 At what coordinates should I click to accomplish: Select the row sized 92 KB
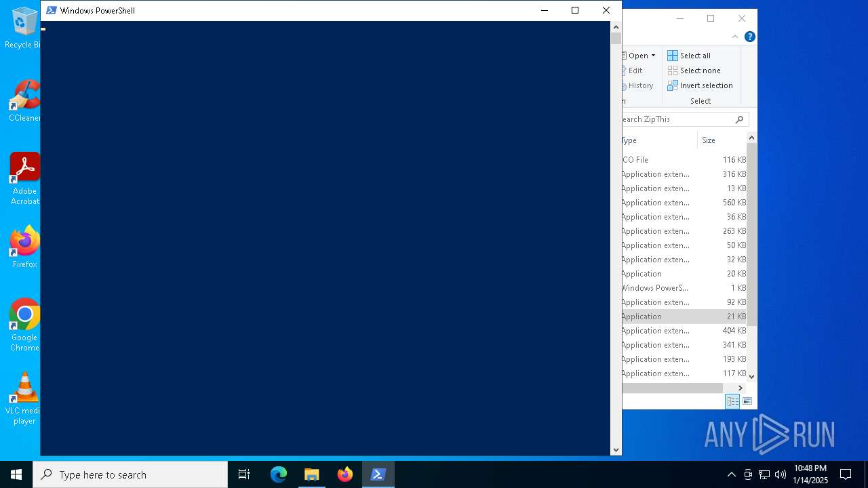pos(684,302)
